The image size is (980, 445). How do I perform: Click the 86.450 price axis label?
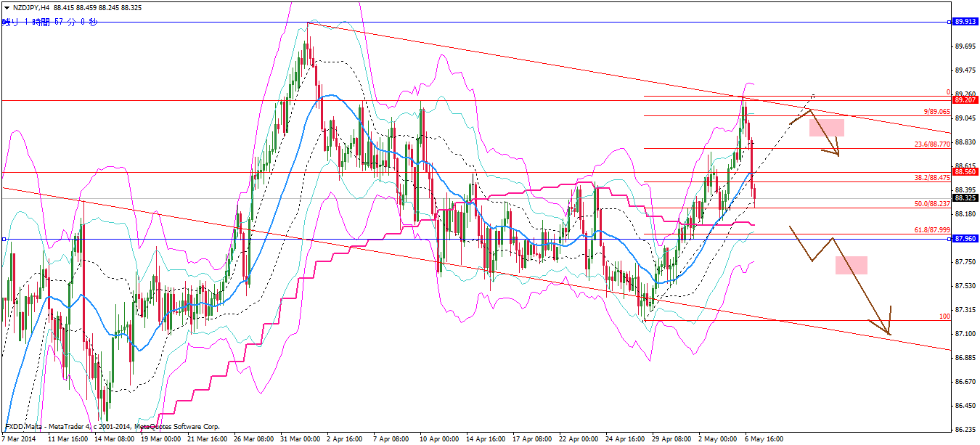click(x=965, y=406)
